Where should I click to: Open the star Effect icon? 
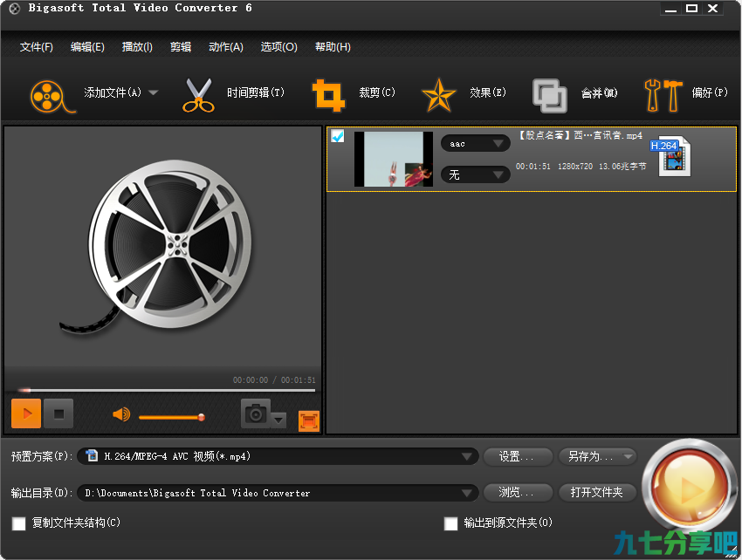point(439,95)
